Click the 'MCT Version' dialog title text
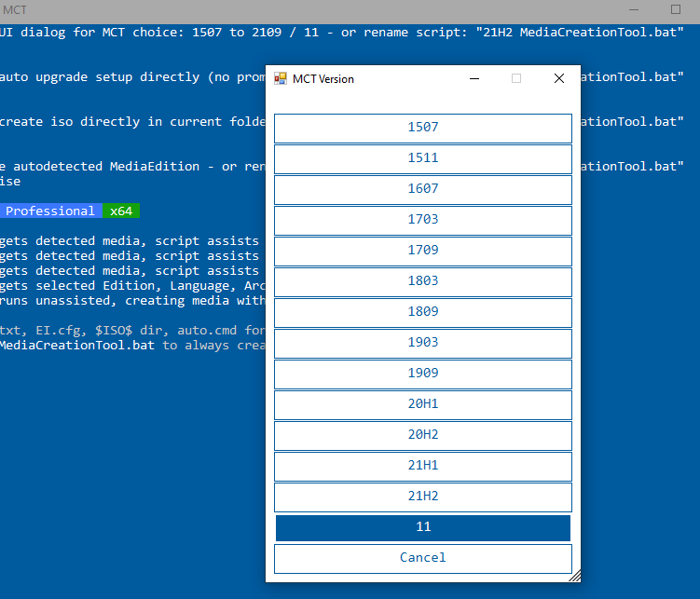 pyautogui.click(x=323, y=79)
